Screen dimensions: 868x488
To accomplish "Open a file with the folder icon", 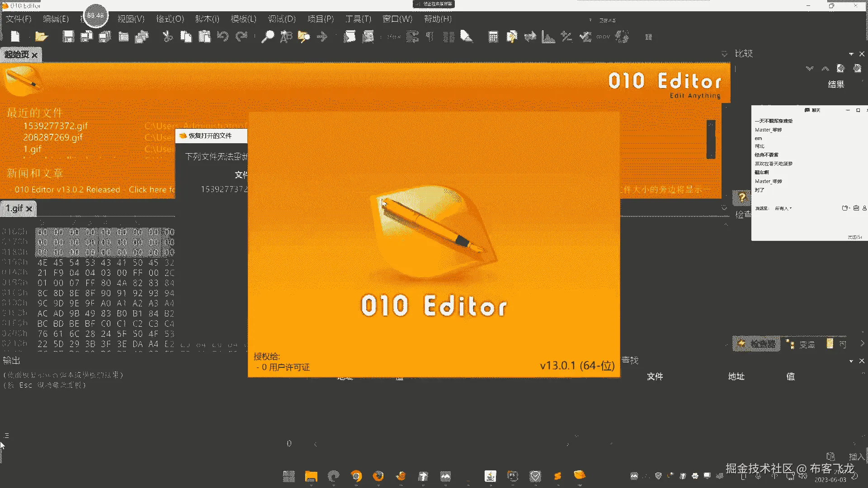I will coord(41,37).
